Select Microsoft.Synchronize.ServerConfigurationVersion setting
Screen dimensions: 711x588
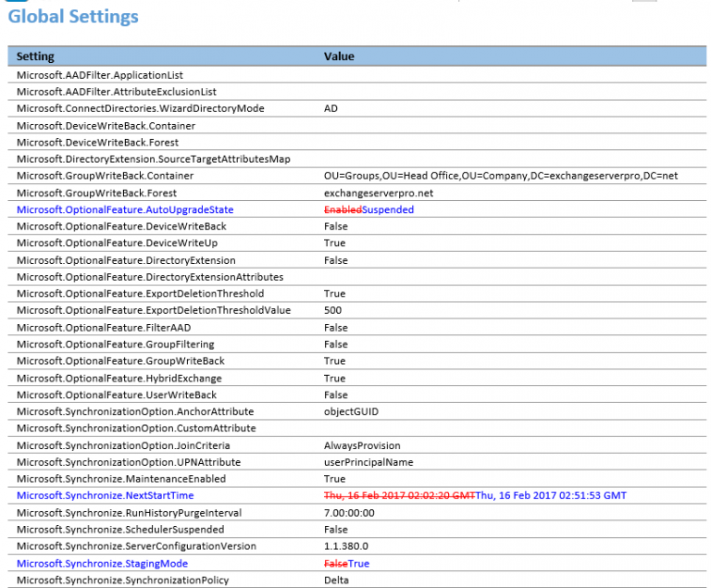point(136,546)
